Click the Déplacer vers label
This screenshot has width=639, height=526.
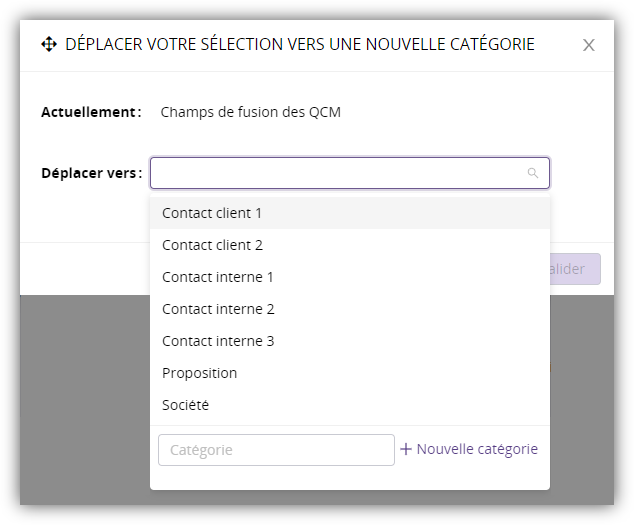pos(91,173)
